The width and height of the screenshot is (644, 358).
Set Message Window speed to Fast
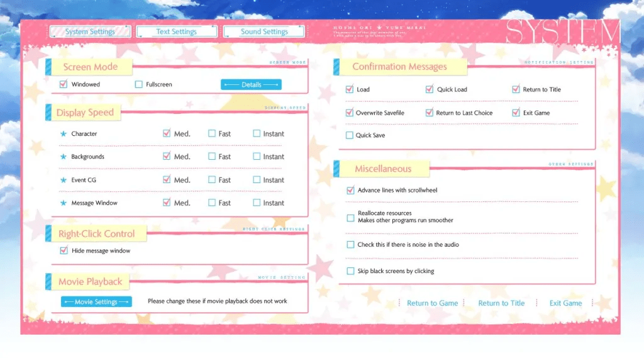(212, 203)
